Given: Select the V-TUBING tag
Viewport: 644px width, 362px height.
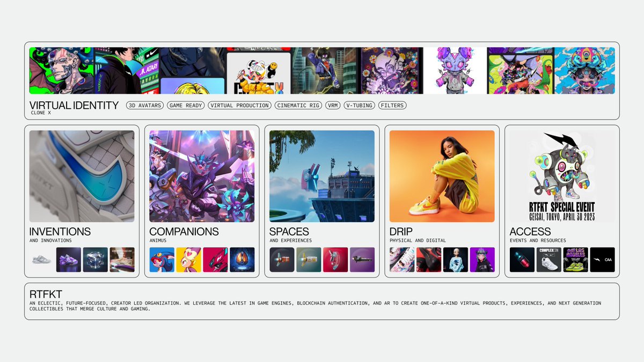Looking at the screenshot, I should click(360, 106).
